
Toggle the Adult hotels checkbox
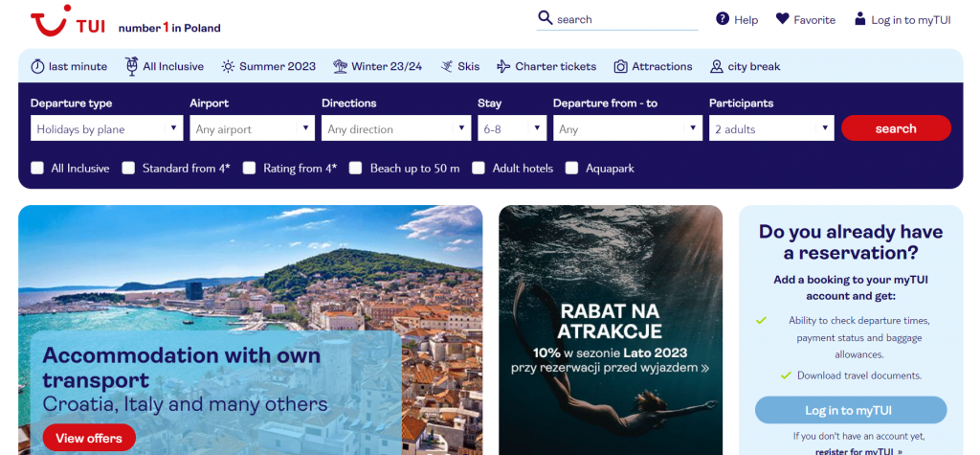pyautogui.click(x=479, y=168)
